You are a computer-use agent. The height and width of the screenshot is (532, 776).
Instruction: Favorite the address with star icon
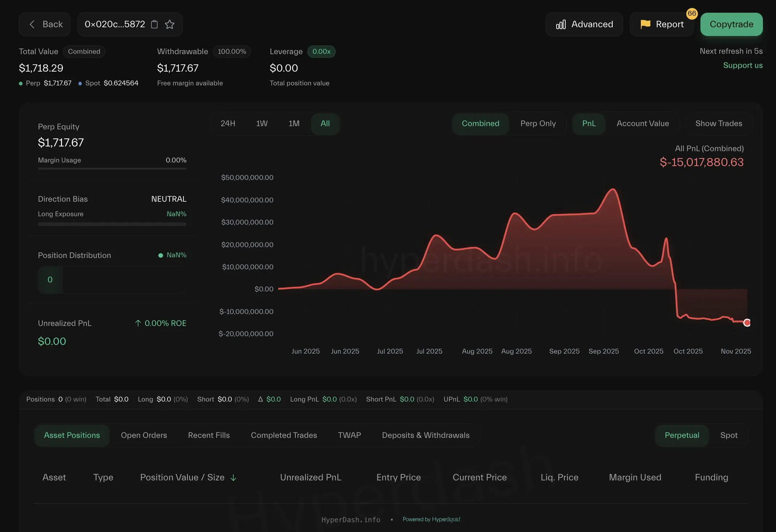coord(170,24)
